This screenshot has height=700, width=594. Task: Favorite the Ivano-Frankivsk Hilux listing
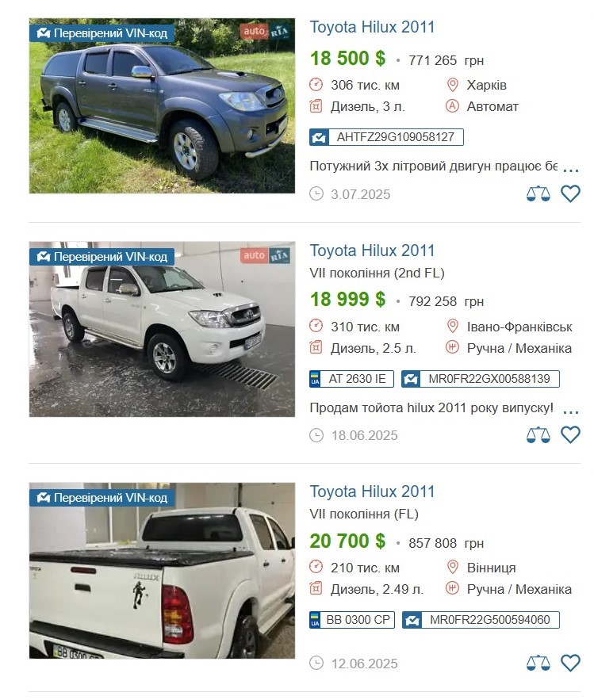(x=570, y=434)
